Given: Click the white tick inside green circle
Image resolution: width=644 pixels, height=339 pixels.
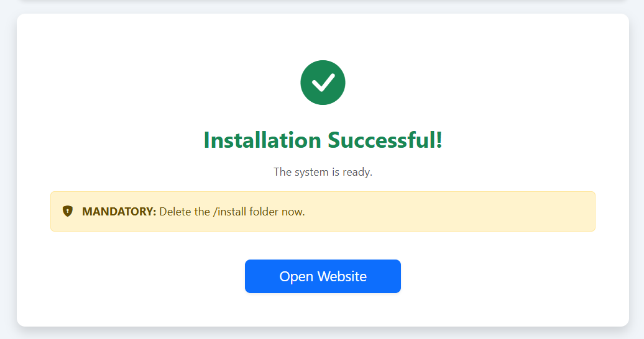Looking at the screenshot, I should pos(323,83).
